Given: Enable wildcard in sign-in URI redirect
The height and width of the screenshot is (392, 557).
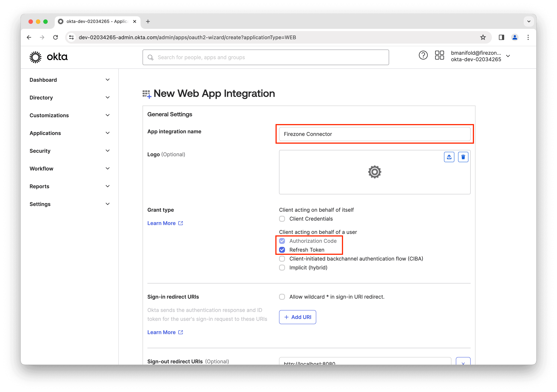Looking at the screenshot, I should [282, 297].
